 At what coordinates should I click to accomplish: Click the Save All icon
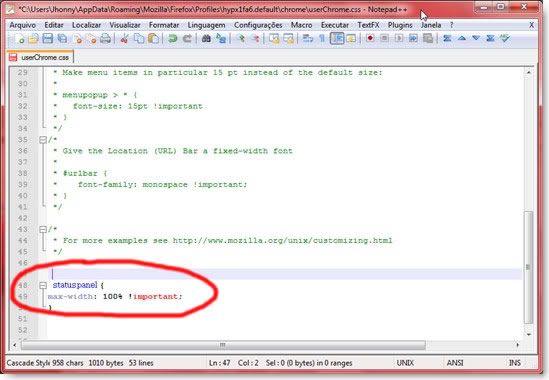click(62, 39)
